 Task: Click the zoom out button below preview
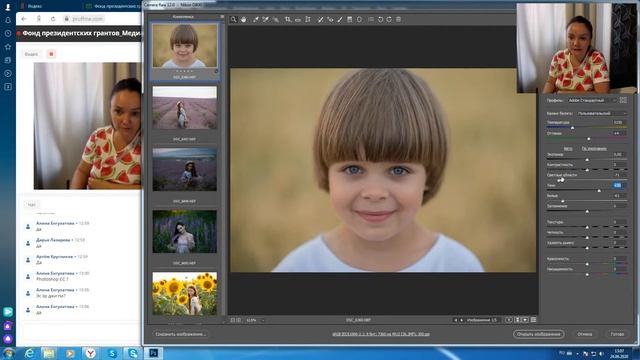(233, 320)
